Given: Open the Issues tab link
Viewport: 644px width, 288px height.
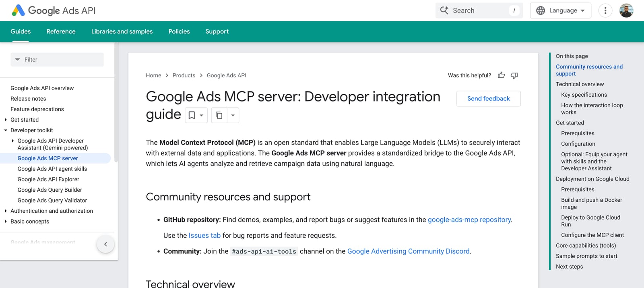Looking at the screenshot, I should point(204,235).
